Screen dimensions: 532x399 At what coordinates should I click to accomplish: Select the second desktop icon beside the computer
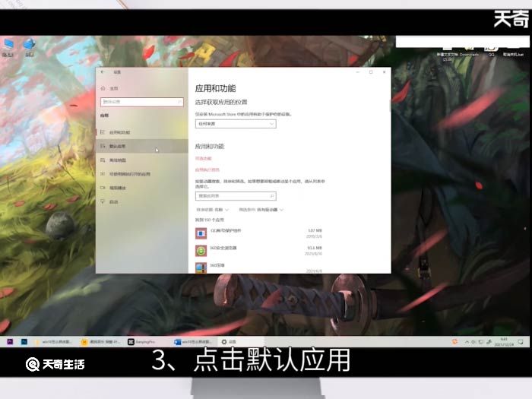[x=29, y=47]
